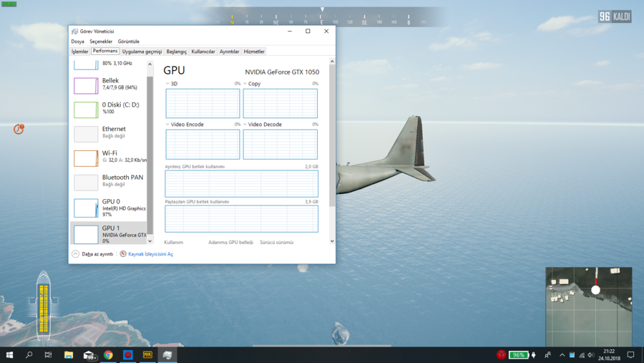The width and height of the screenshot is (644, 363).
Task: Select CPU item showing 3,10 GHz
Action: pyautogui.click(x=109, y=65)
